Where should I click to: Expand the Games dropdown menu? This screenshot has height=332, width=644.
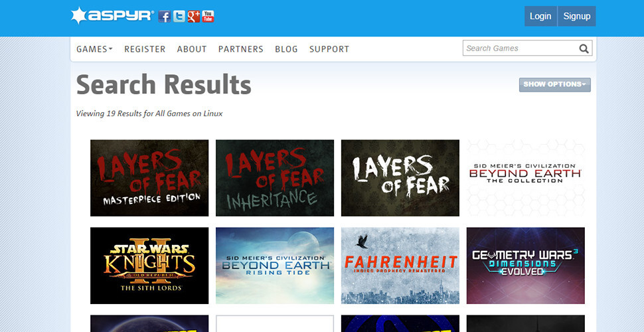point(94,49)
